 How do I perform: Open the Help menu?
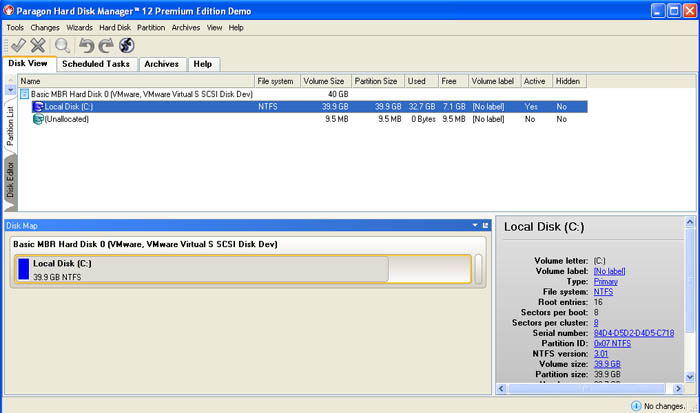coord(236,28)
